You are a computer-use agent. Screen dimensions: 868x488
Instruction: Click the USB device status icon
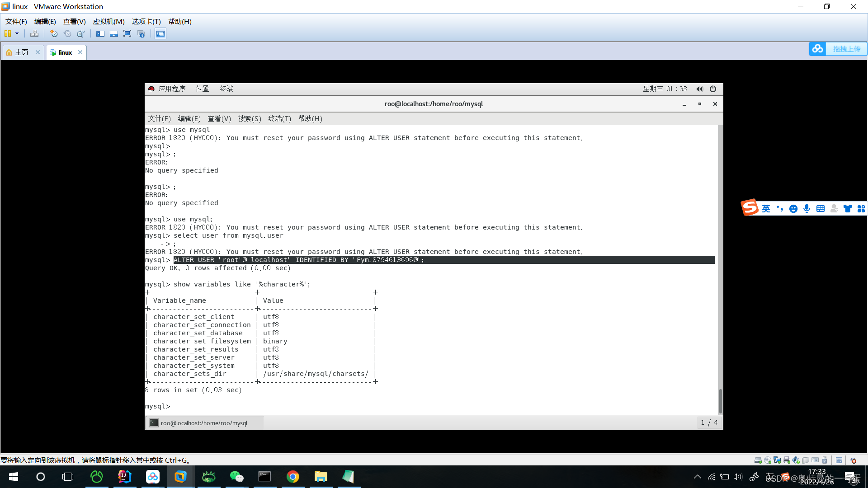click(825, 460)
